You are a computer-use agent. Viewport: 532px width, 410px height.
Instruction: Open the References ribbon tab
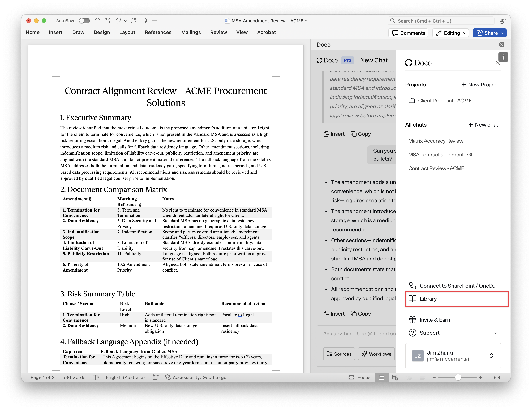[158, 33]
